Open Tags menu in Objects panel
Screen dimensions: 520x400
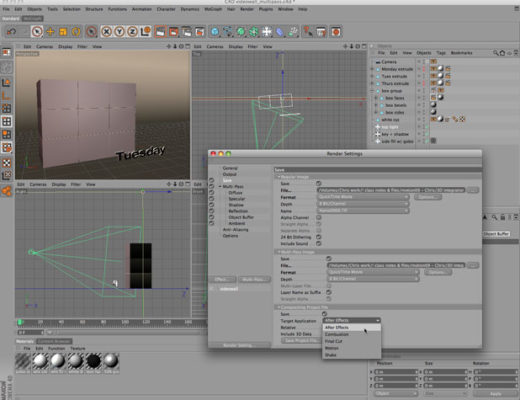tap(441, 53)
